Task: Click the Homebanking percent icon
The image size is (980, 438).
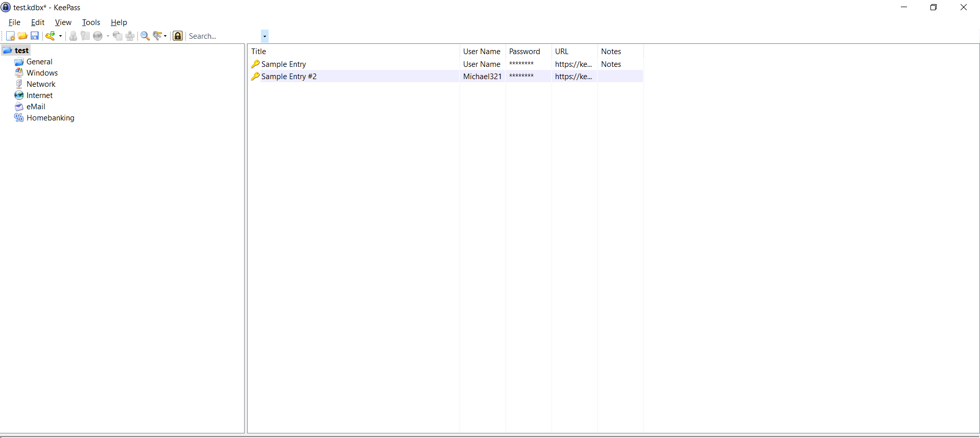Action: click(x=19, y=118)
